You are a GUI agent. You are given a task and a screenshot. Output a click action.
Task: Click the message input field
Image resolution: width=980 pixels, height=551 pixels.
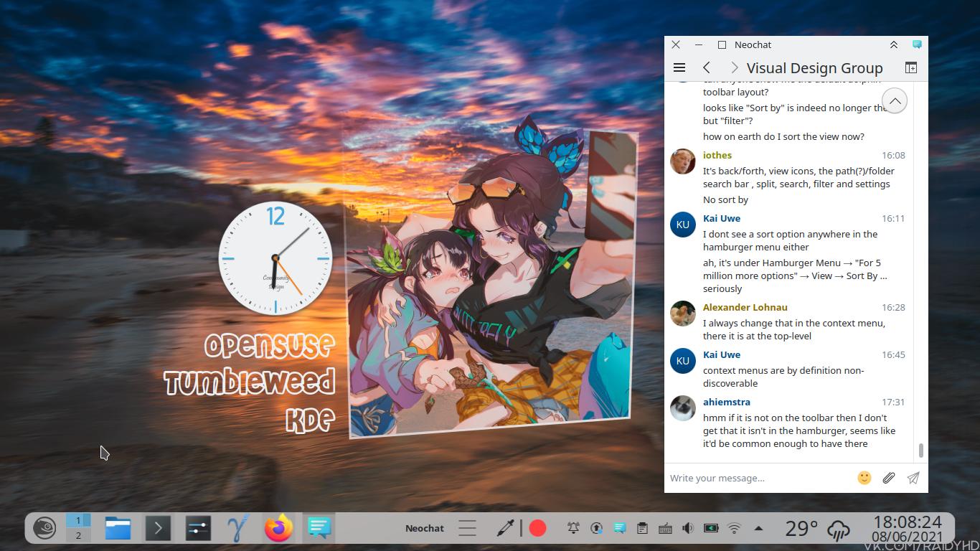[x=759, y=478]
